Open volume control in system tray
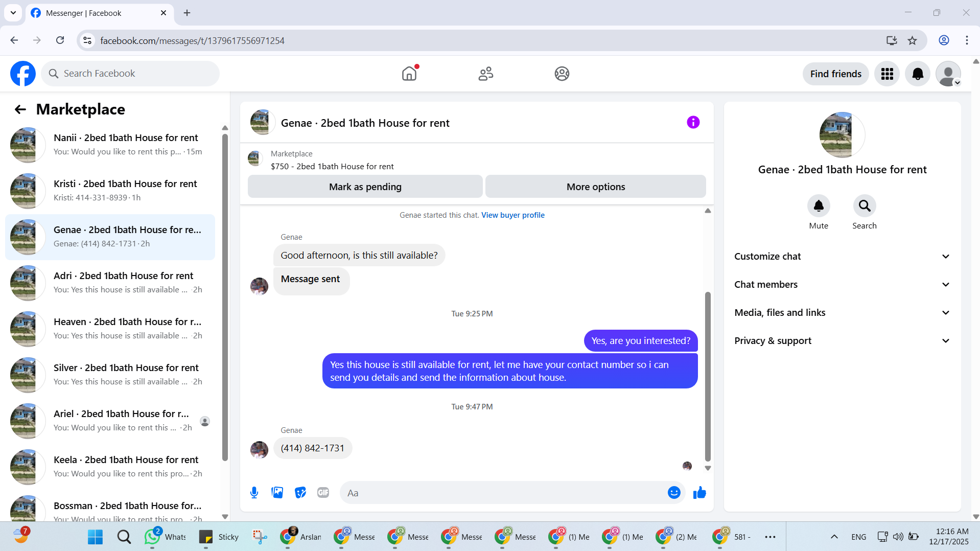Screen dimensions: 980x551 click(x=898, y=537)
